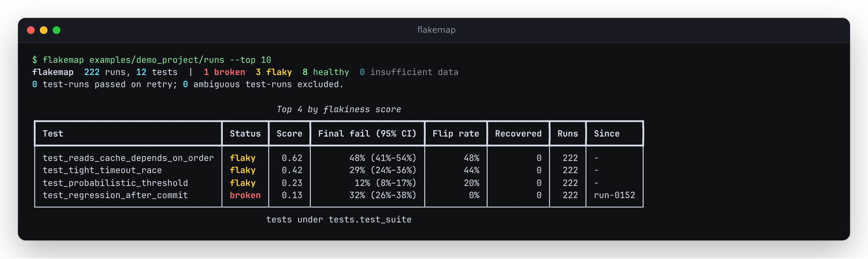Click the '29% (24%-36%)' final fail cell
Screen dimensions: 868x259
click(383, 171)
